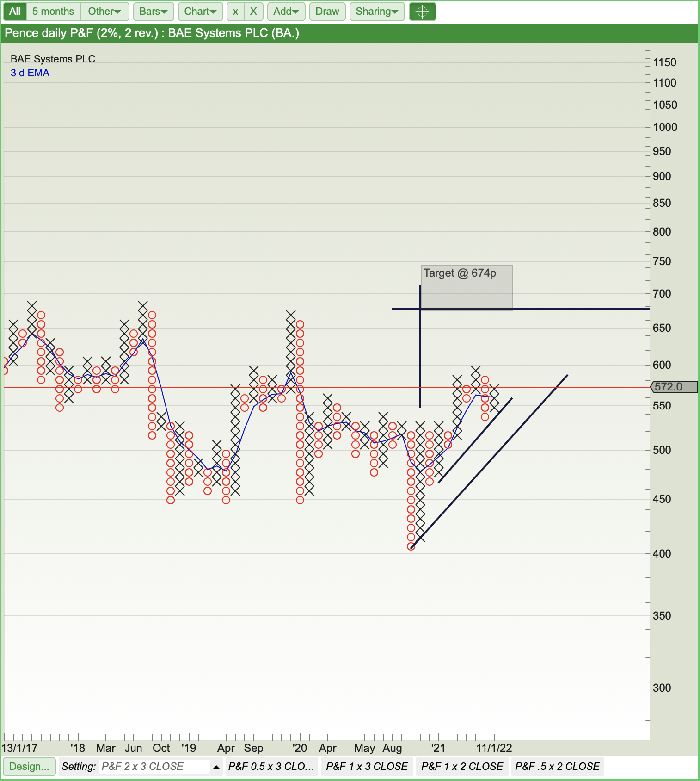
Task: Click the 400 price axis label
Action: click(662, 554)
